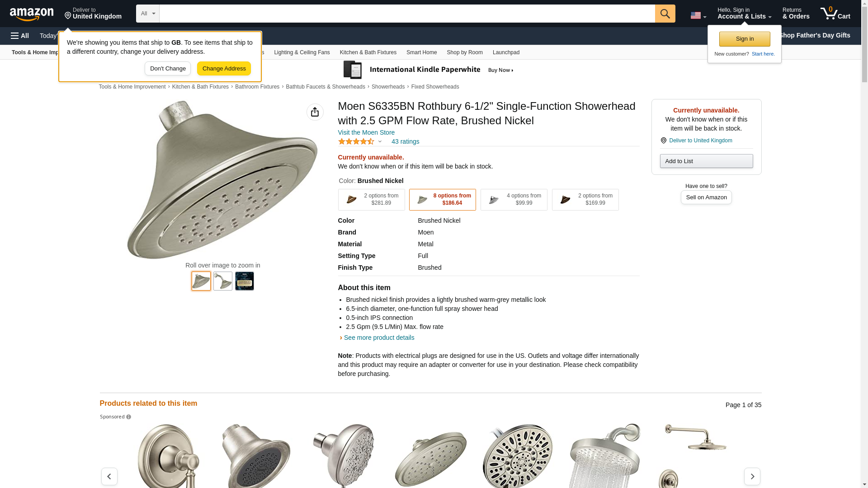The image size is (868, 488).
Task: Select the 4 options from $99.99 color
Action: click(514, 199)
